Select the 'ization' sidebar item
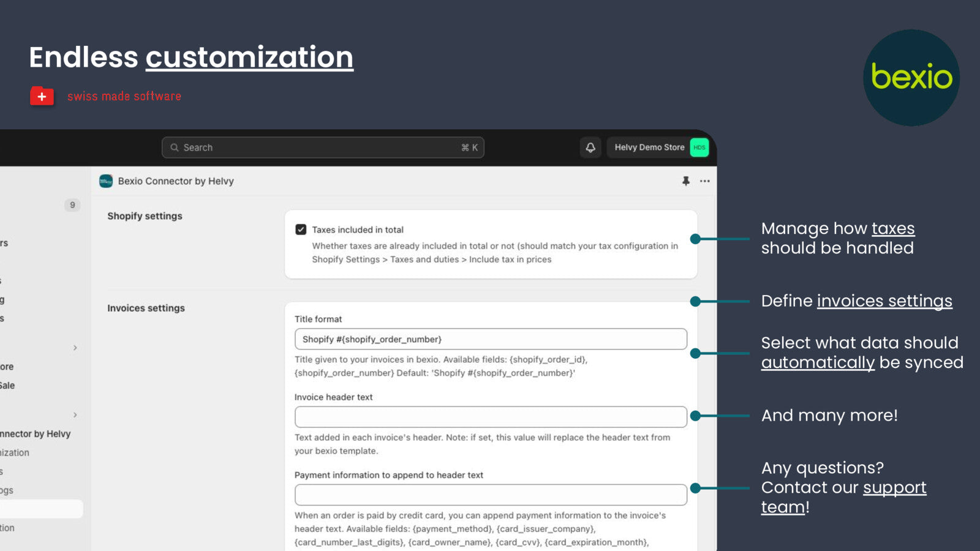Viewport: 980px width, 551px height. [15, 453]
